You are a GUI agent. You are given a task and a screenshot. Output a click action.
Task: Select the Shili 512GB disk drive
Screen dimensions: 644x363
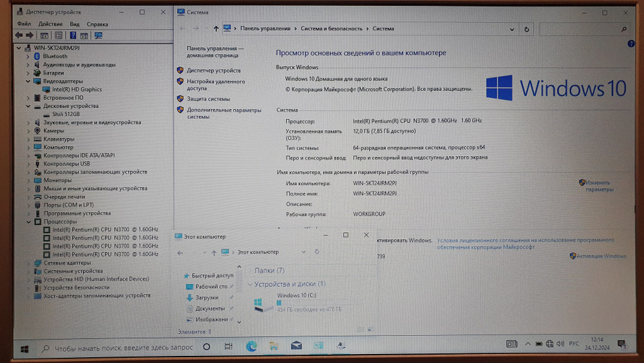pyautogui.click(x=66, y=114)
